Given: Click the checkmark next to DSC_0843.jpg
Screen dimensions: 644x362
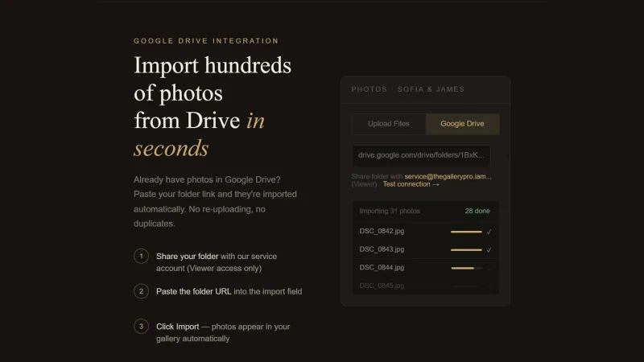Looking at the screenshot, I should (489, 250).
